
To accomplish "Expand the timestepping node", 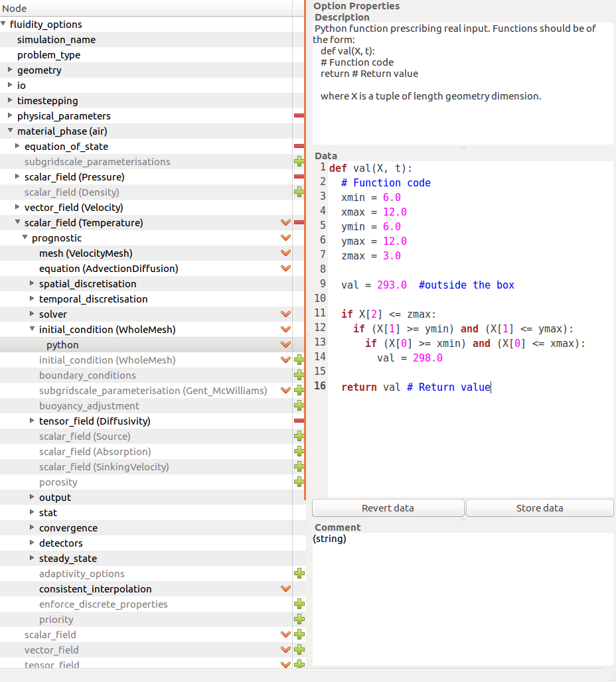I will [10, 100].
